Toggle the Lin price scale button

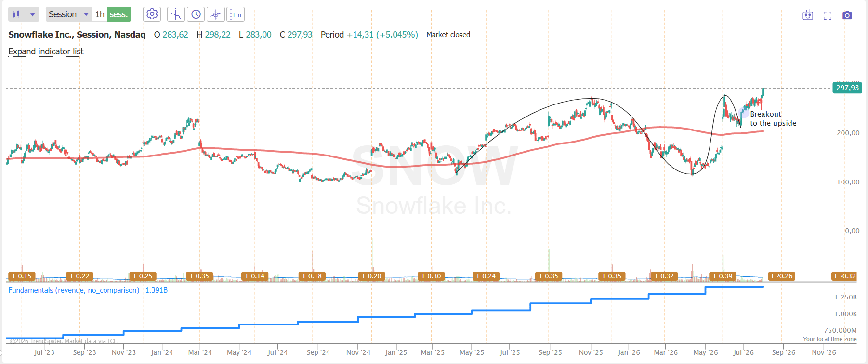pos(236,14)
